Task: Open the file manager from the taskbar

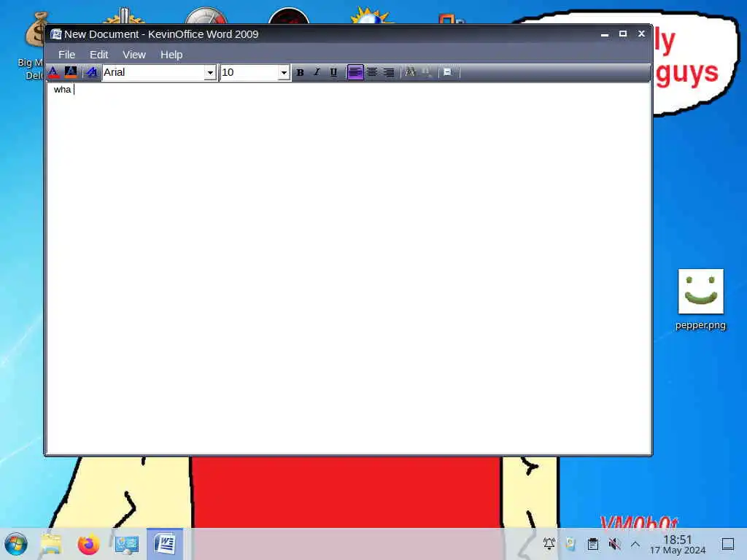Action: click(51, 544)
